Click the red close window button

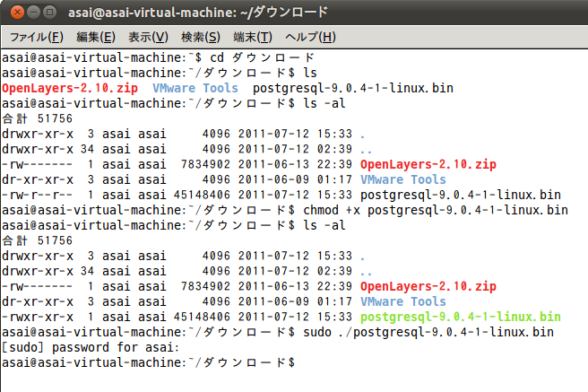[17, 13]
